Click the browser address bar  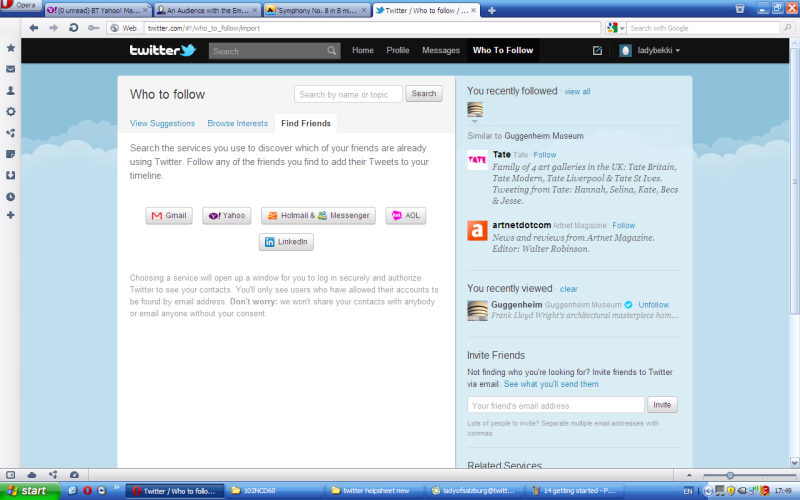(x=372, y=28)
